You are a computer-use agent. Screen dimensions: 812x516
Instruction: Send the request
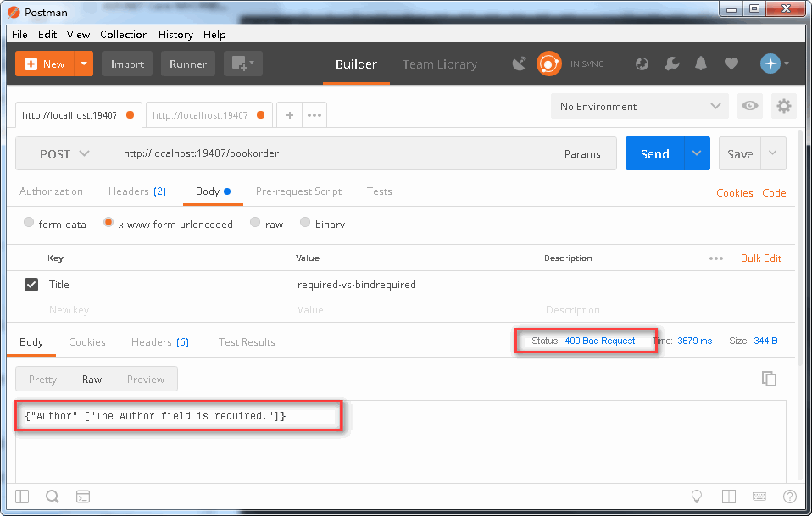(654, 153)
